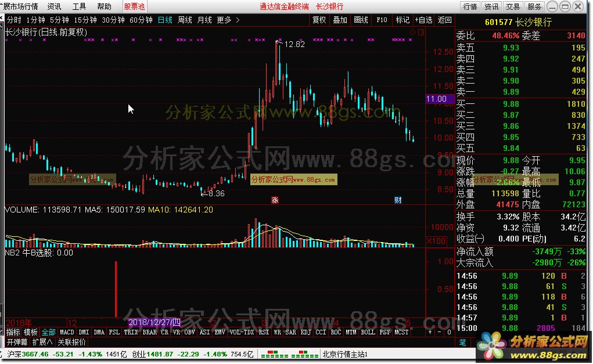Apply the TRIX indicator

point(131,332)
